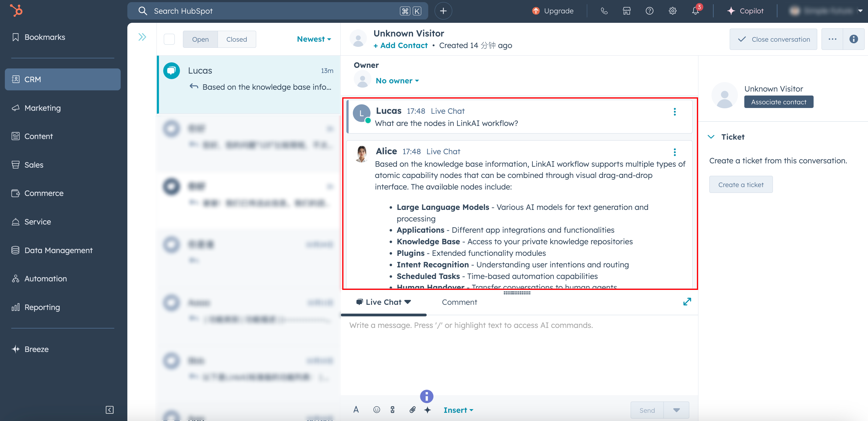Open the notifications bell
Viewport: 868px width, 421px height.
coord(695,11)
